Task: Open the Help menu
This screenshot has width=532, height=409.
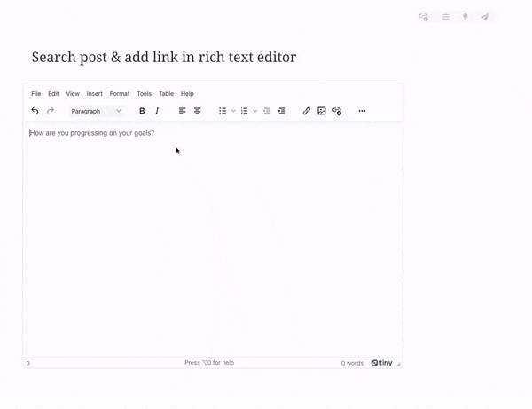Action: [x=187, y=94]
